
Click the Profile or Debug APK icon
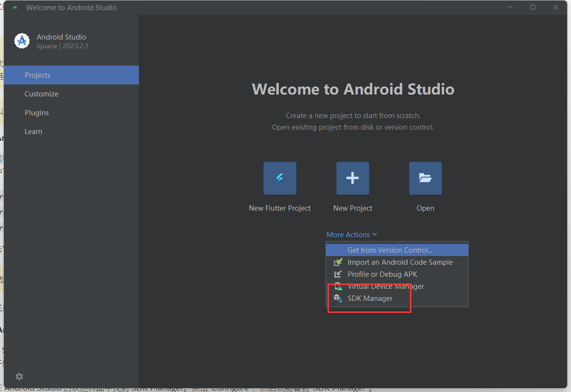point(338,274)
